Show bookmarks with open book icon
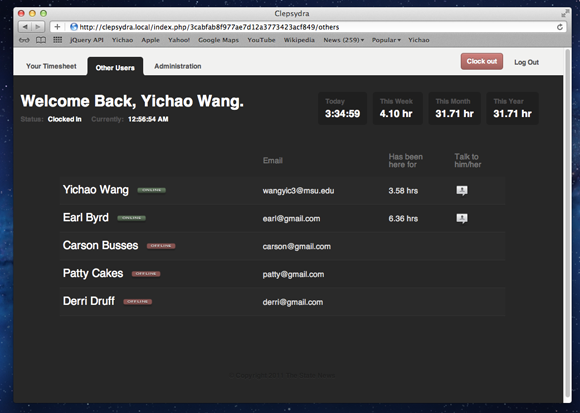The image size is (580, 413). [x=41, y=40]
